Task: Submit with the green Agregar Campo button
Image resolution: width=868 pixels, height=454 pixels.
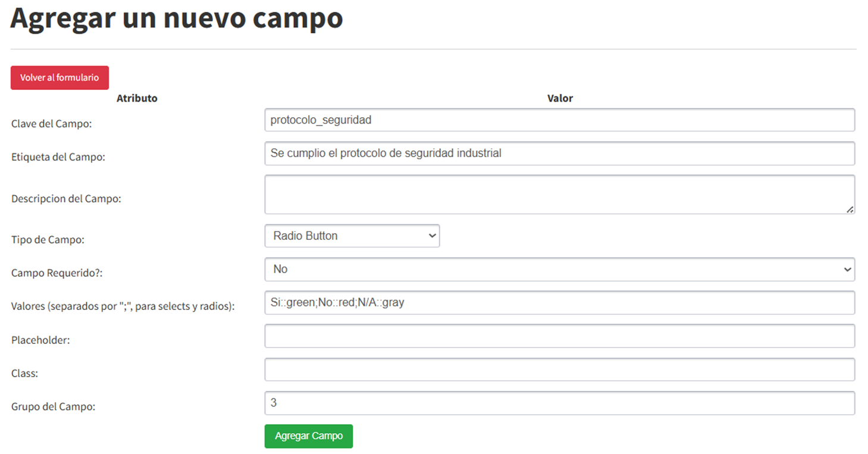Action: point(309,436)
